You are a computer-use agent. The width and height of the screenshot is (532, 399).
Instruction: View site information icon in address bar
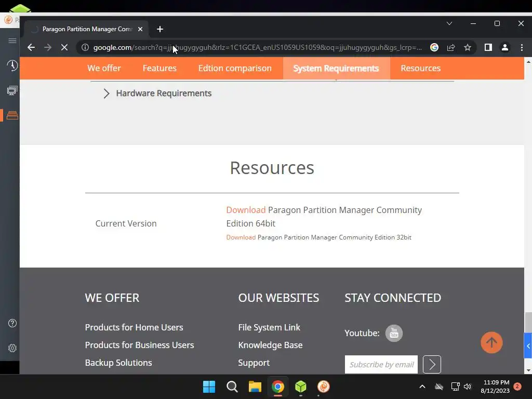click(85, 47)
